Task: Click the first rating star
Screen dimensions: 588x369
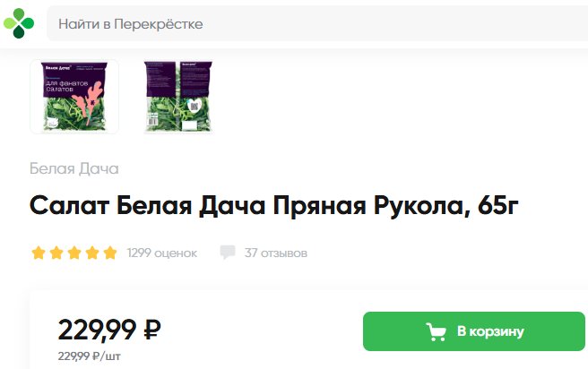Action: [39, 253]
